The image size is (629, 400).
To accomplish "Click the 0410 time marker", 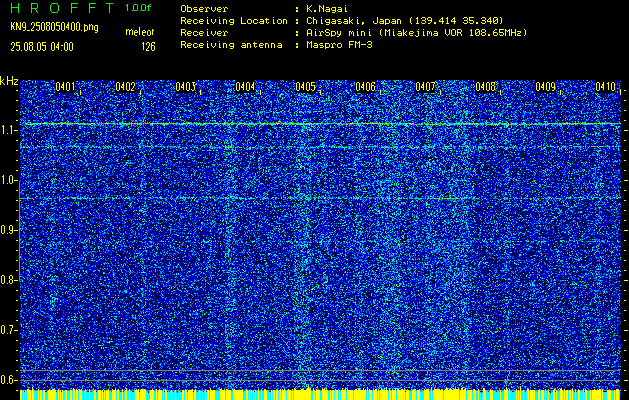I will [606, 86].
